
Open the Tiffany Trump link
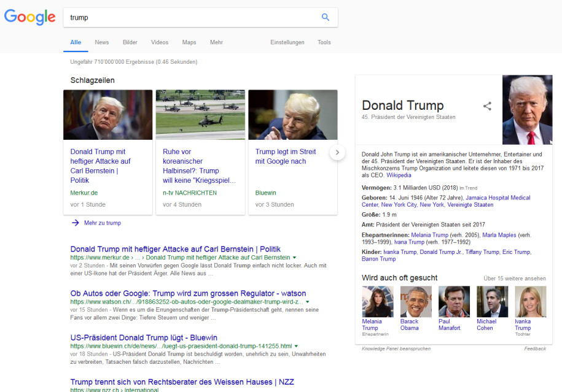click(x=482, y=252)
